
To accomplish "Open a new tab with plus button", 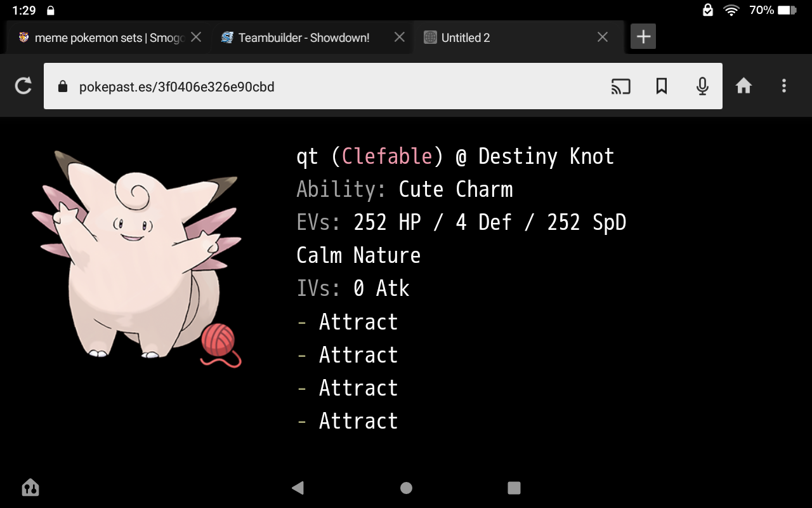I will click(x=643, y=37).
